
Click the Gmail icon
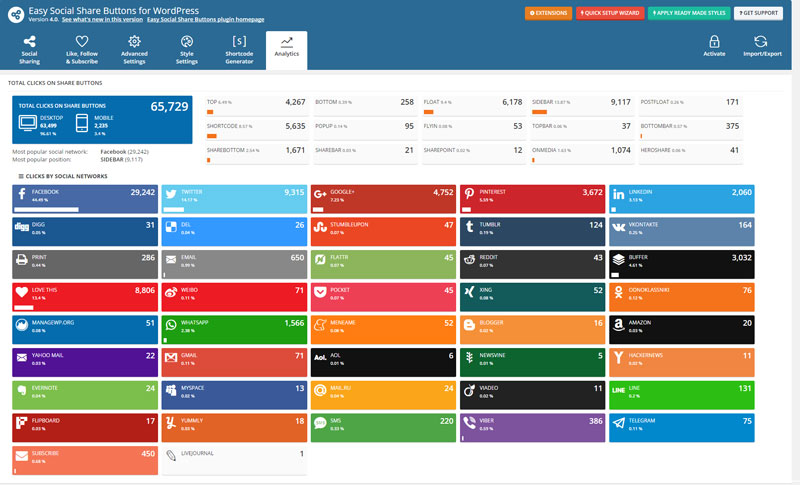[x=171, y=358]
